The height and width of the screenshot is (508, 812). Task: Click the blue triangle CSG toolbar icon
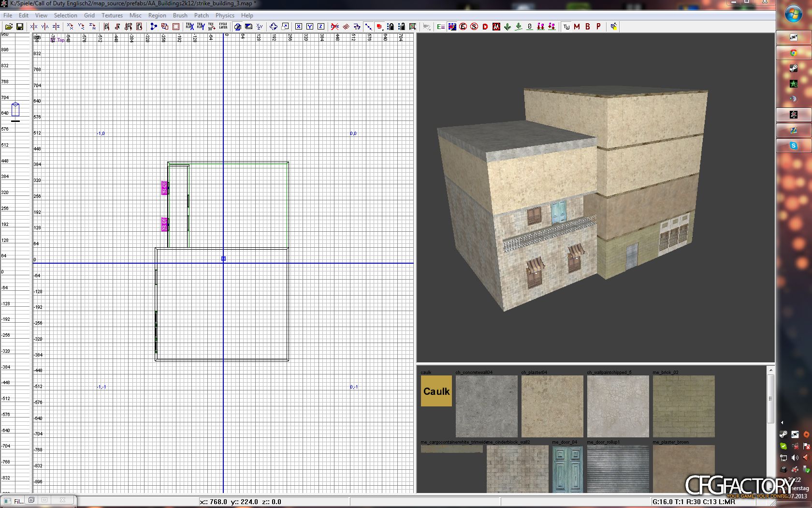point(154,27)
